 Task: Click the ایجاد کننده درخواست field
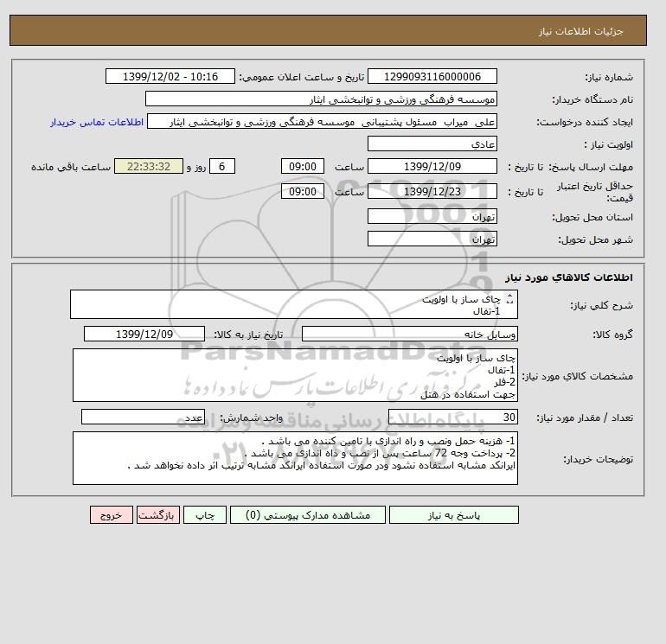pos(322,121)
